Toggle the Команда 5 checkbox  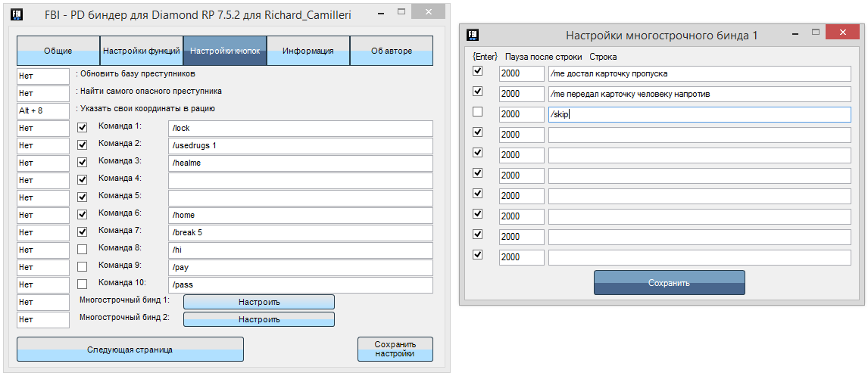point(82,197)
